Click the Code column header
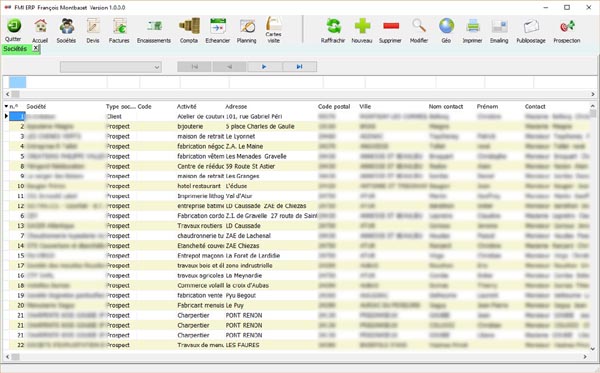 point(145,106)
